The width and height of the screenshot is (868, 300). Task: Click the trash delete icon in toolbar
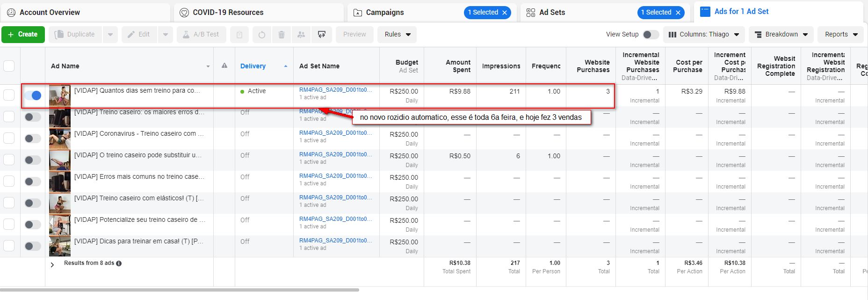tap(282, 35)
